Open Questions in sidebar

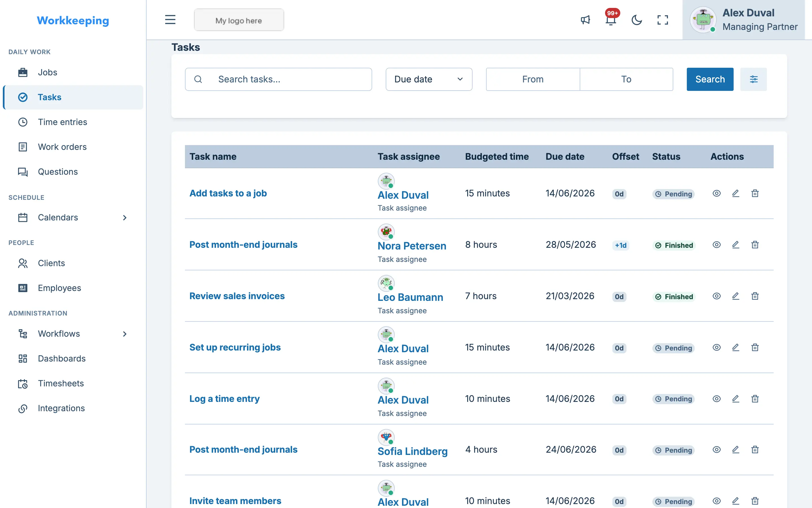coord(73,172)
